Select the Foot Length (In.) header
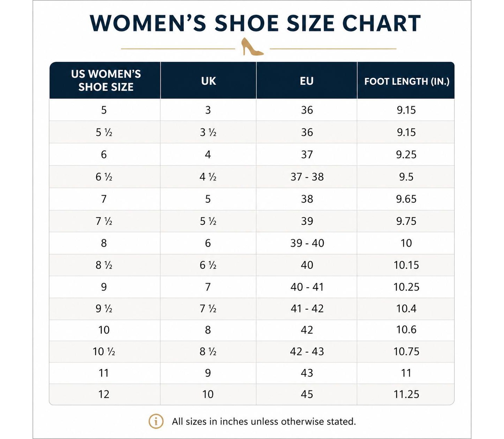 pos(407,81)
